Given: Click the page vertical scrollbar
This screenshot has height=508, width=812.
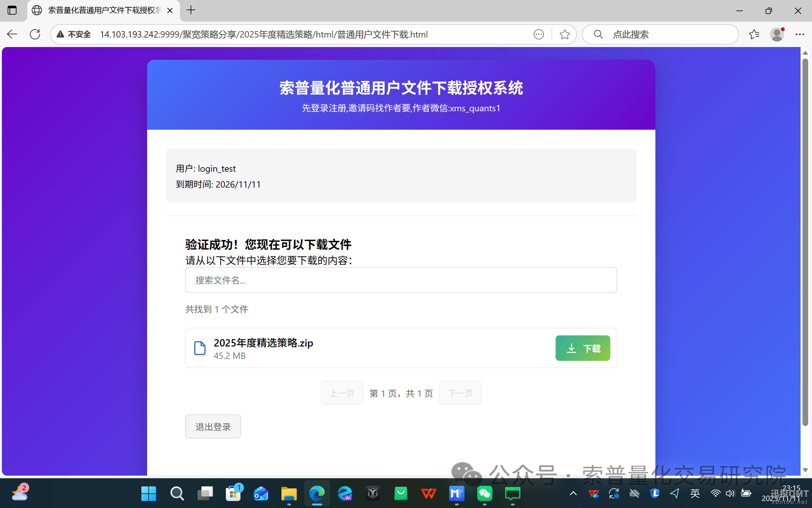Looking at the screenshot, I should [805, 242].
